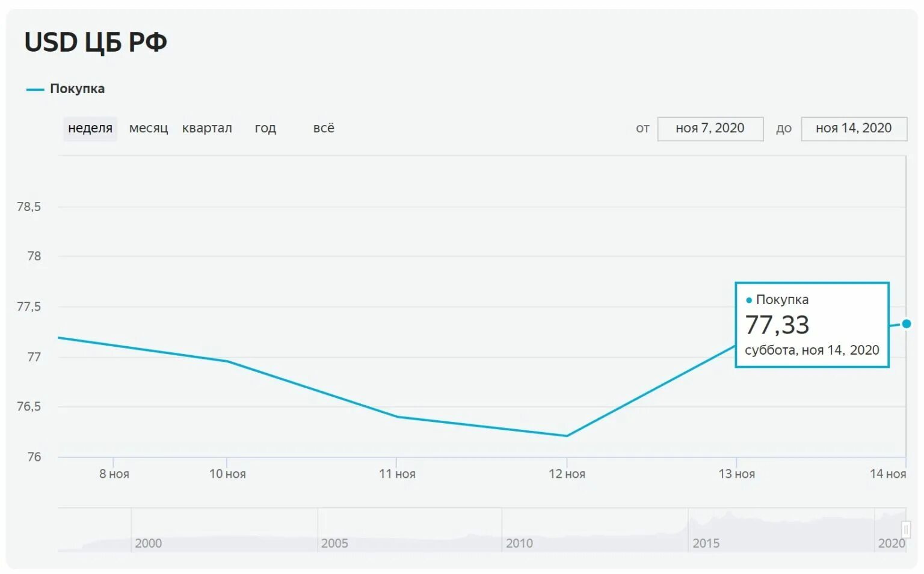
Task: Click the "12 ноя" axis label
Action: (x=567, y=474)
